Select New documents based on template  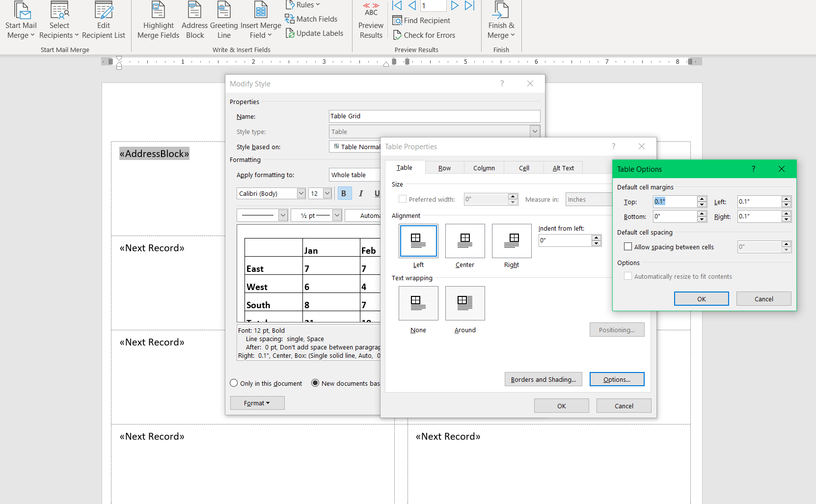point(315,383)
